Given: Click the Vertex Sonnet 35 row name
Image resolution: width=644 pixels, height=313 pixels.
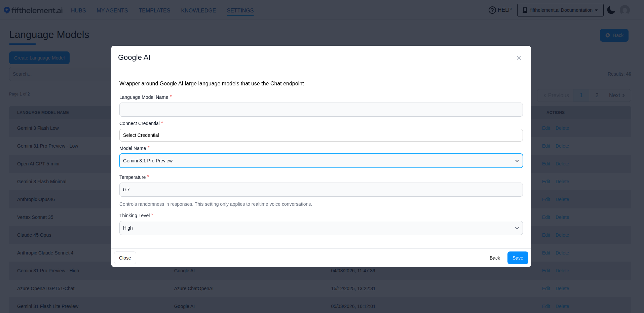Looking at the screenshot, I should [x=35, y=217].
